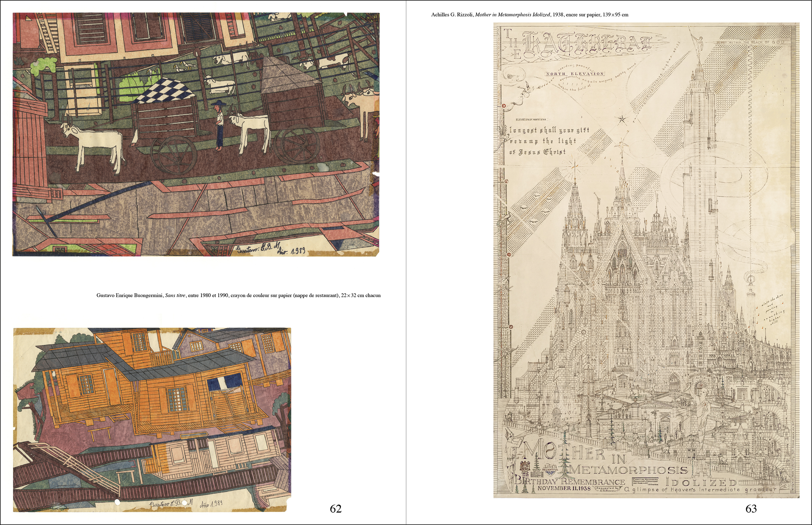Click page number 63
812x525 pixels.
pyautogui.click(x=751, y=509)
